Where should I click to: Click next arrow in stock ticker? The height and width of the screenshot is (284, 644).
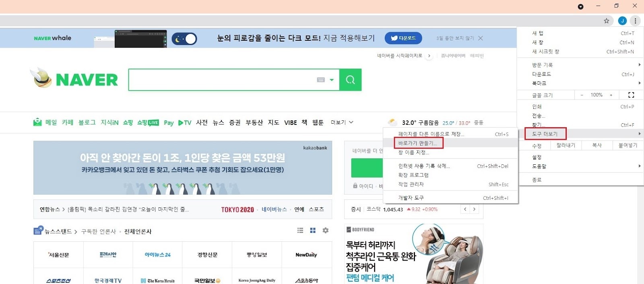point(474,209)
